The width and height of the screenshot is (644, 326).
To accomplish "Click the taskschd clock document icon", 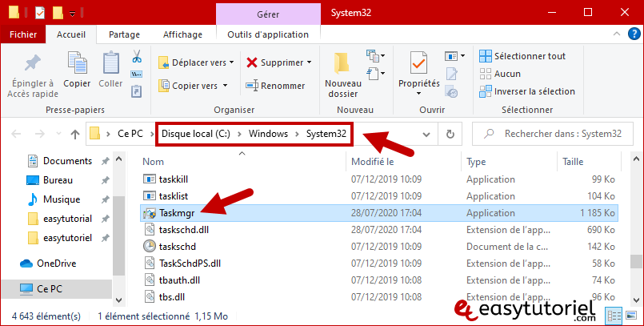I will coord(150,247).
